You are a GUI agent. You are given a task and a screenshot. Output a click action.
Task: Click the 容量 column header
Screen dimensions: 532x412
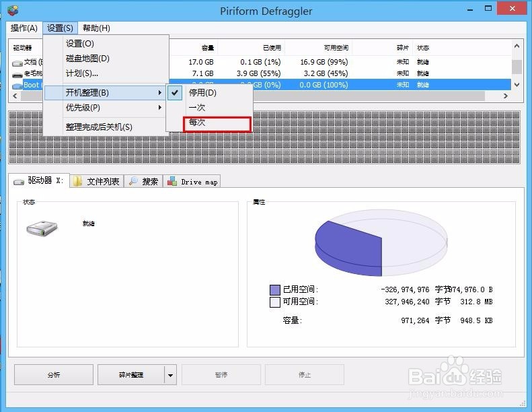point(193,48)
